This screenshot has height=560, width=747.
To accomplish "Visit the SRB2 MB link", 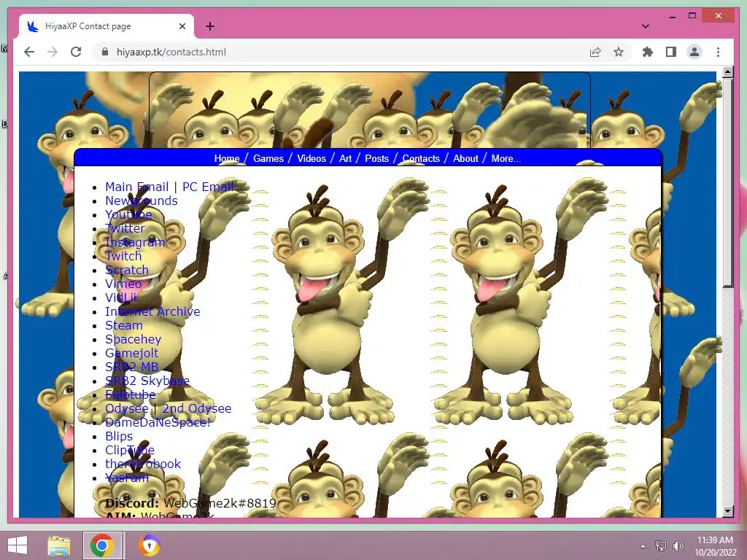I will click(132, 367).
